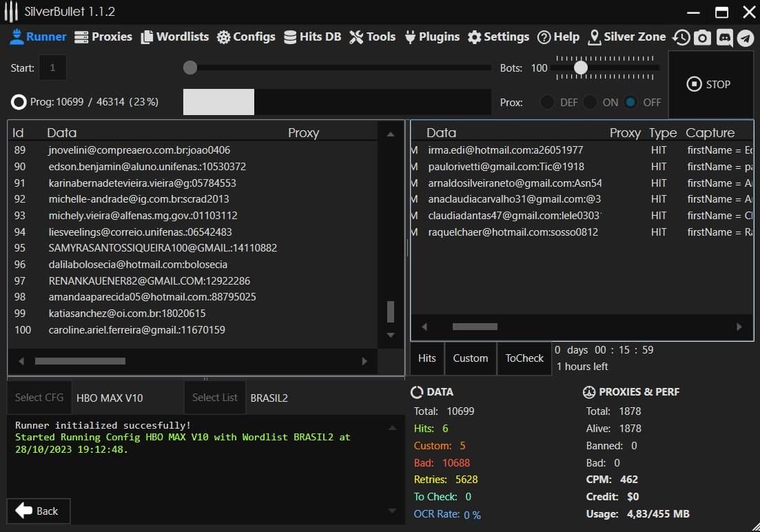Viewport: 760px width, 532px height.
Task: Open the Help page
Action: [558, 37]
